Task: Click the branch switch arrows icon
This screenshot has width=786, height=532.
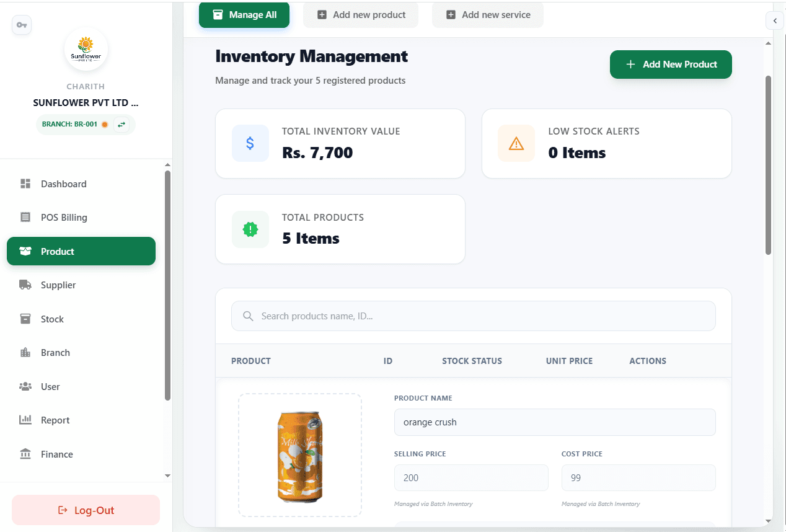Action: pos(121,125)
